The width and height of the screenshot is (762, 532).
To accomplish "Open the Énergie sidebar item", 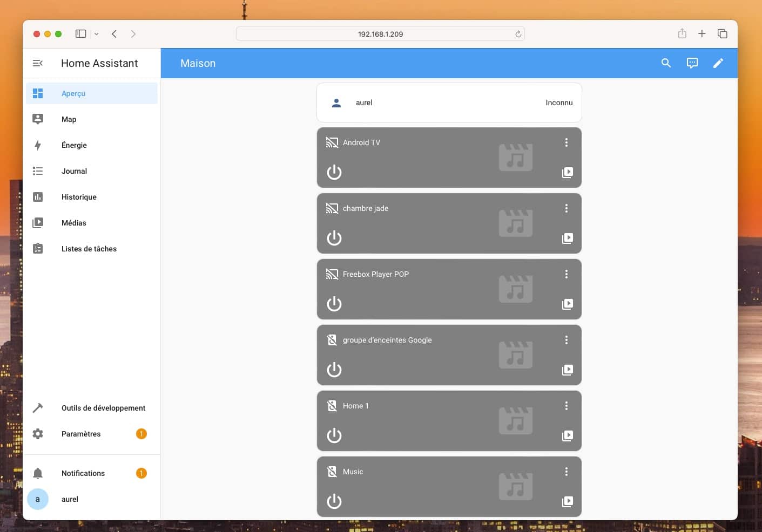I will [x=74, y=145].
